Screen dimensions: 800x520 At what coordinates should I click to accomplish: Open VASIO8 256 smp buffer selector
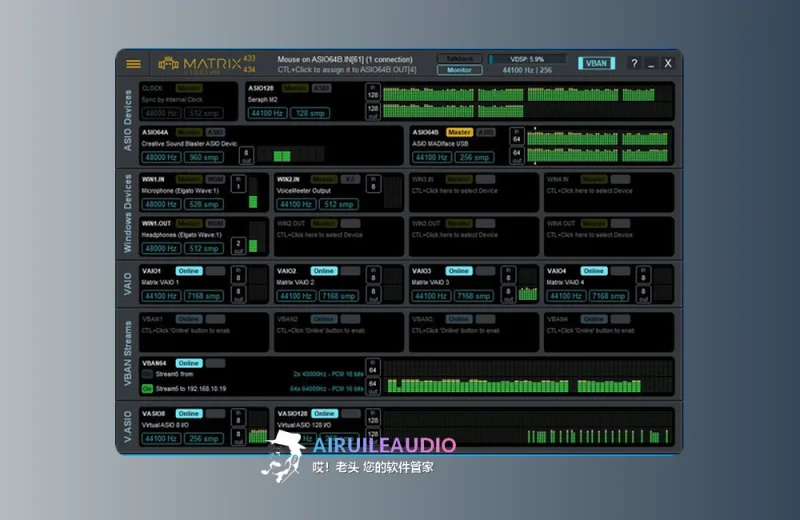pos(204,438)
